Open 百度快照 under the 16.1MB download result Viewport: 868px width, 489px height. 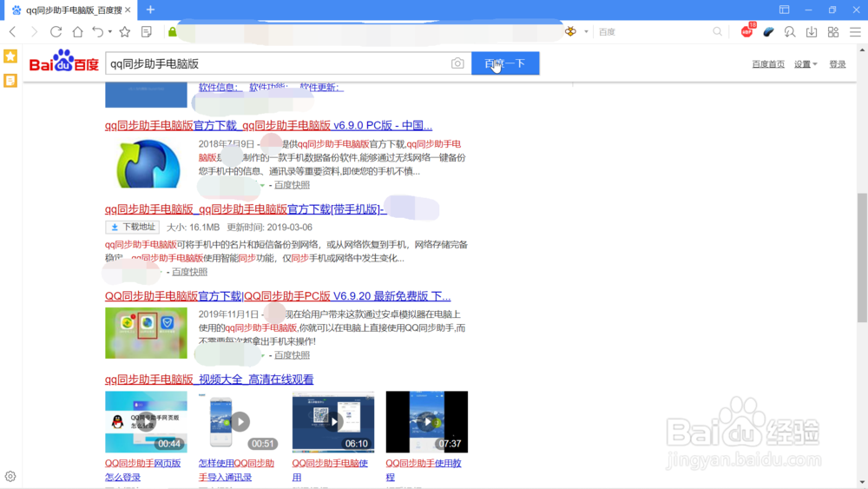point(189,272)
